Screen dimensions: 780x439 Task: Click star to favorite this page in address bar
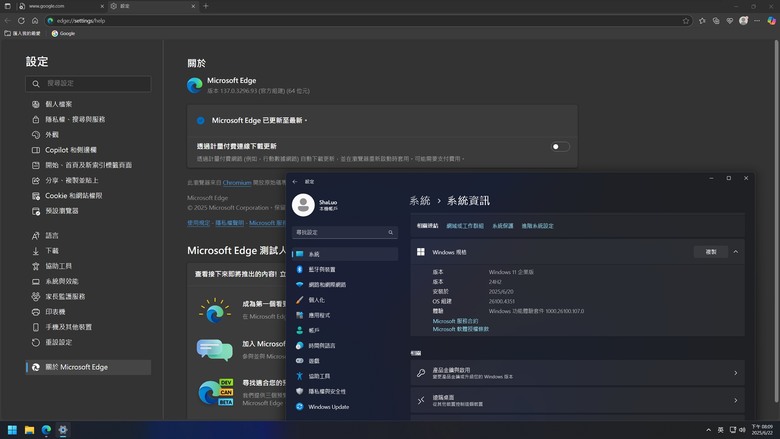point(686,21)
